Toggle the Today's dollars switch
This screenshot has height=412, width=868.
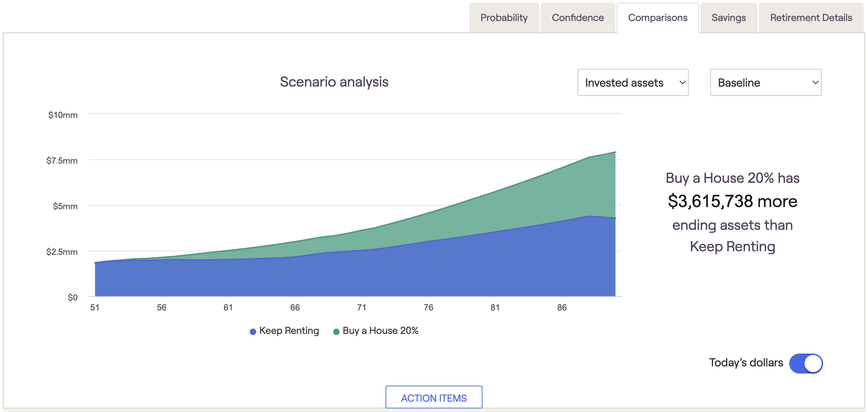pyautogui.click(x=806, y=363)
